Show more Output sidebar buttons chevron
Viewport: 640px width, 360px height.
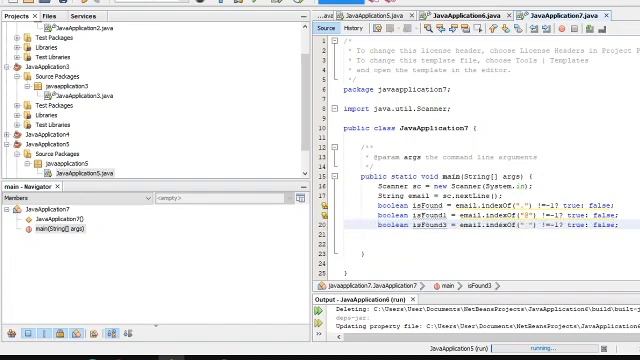pyautogui.click(x=319, y=333)
